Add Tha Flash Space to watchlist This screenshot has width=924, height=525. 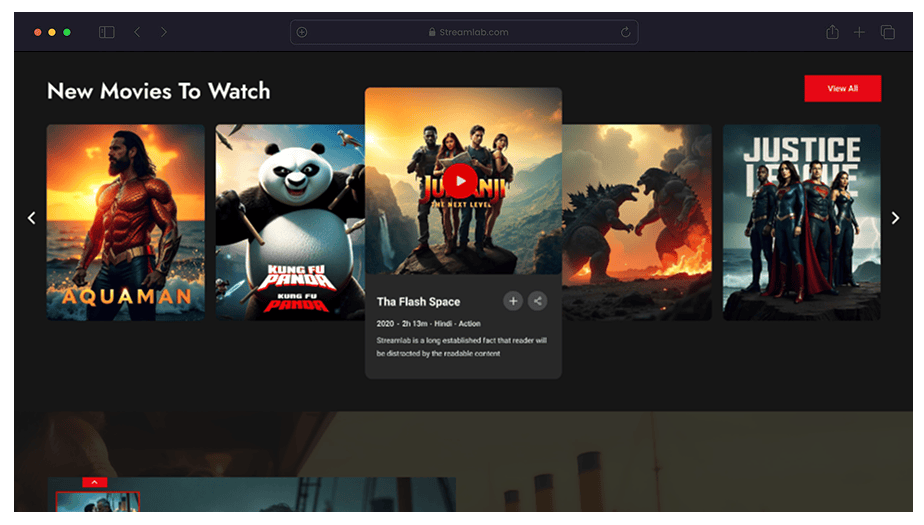coord(512,301)
